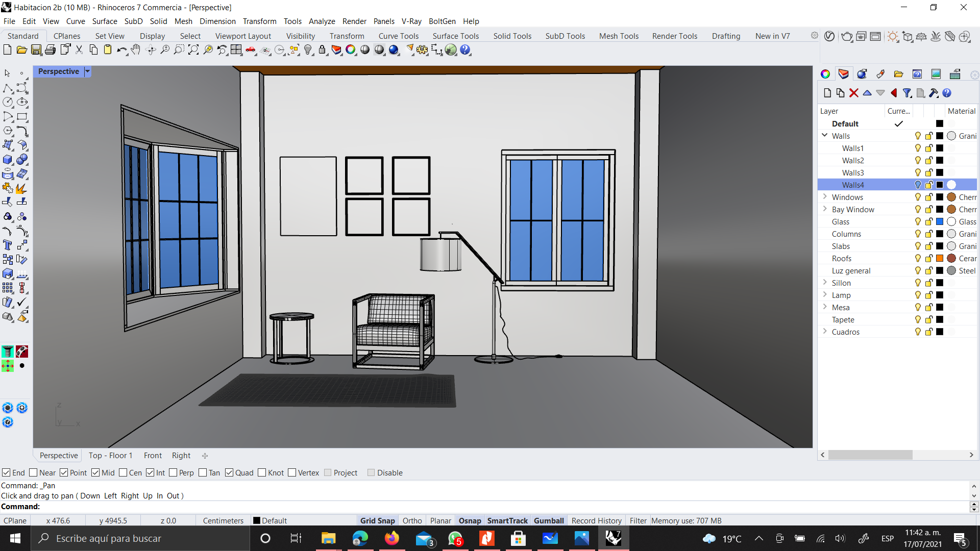This screenshot has height=551, width=980.
Task: Click the Undo arrow in toolbar
Action: click(121, 49)
